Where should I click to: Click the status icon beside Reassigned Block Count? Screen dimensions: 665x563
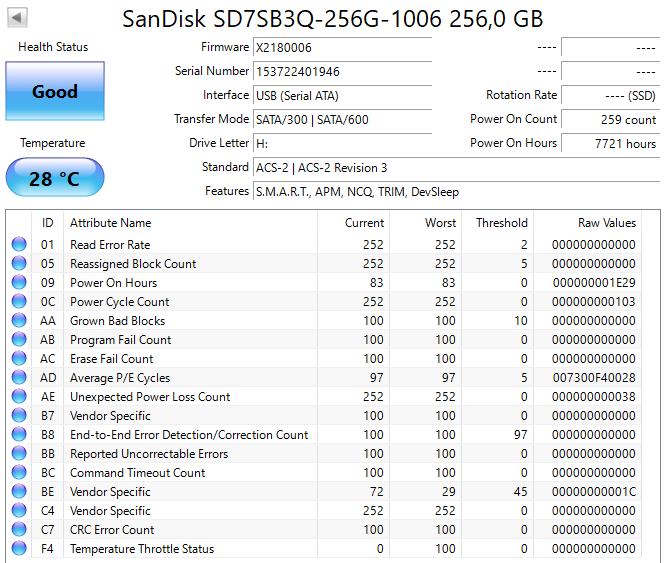point(19,264)
